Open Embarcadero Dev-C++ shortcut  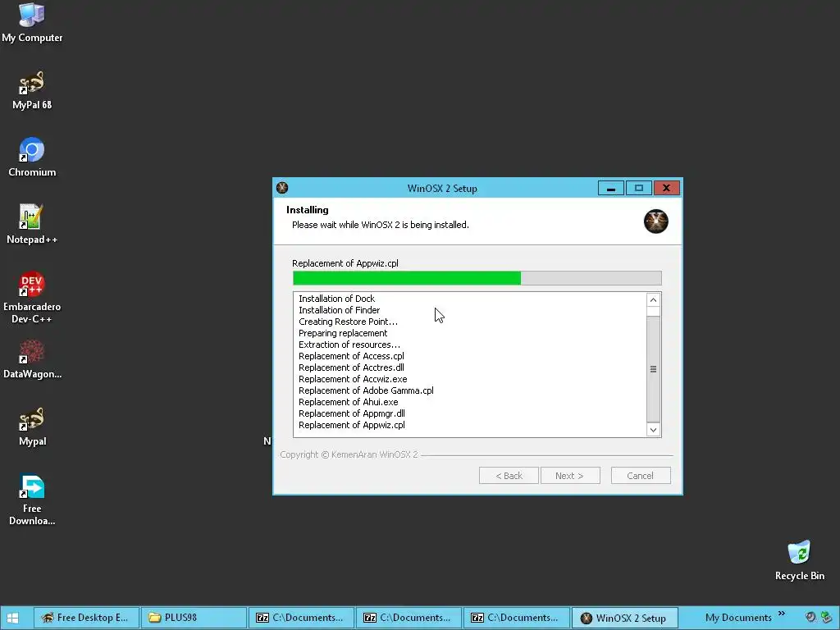coord(32,298)
